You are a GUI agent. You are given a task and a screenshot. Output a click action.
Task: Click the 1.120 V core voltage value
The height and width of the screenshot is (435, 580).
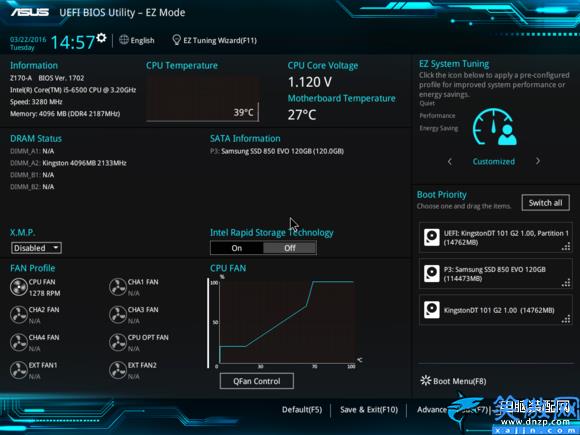pyautogui.click(x=310, y=82)
